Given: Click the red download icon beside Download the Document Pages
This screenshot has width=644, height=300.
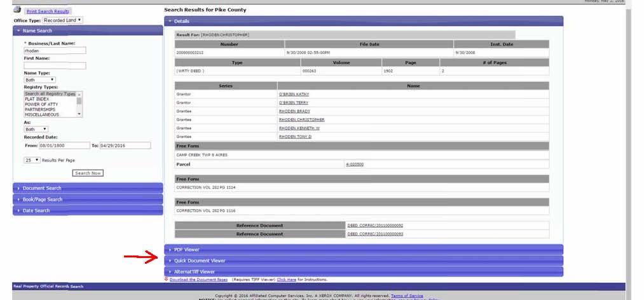Looking at the screenshot, I should [x=167, y=279].
